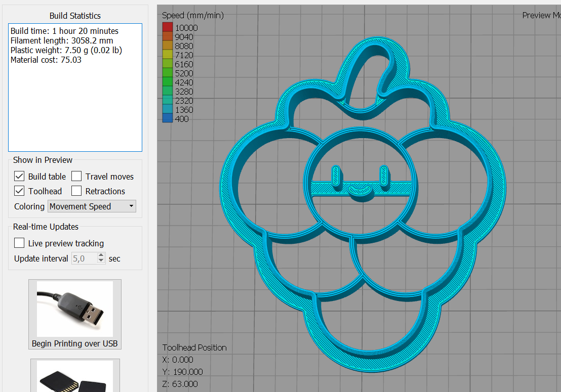The image size is (561, 392).
Task: Select the Filament length: 3058.2 mm line
Action: pyautogui.click(x=62, y=41)
